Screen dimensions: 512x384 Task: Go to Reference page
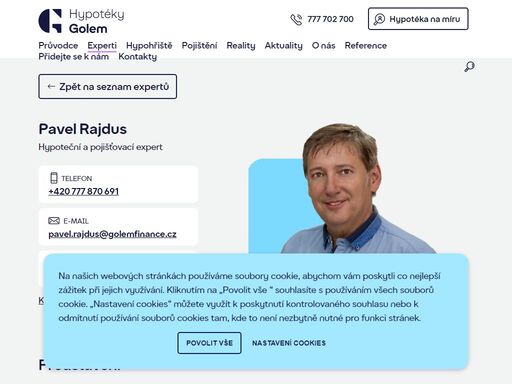click(x=366, y=45)
